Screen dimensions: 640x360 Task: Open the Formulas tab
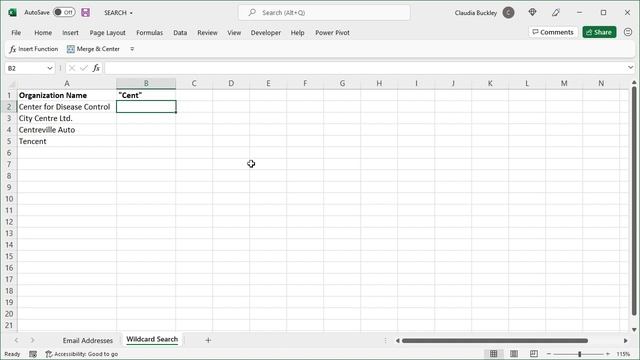pos(149,33)
